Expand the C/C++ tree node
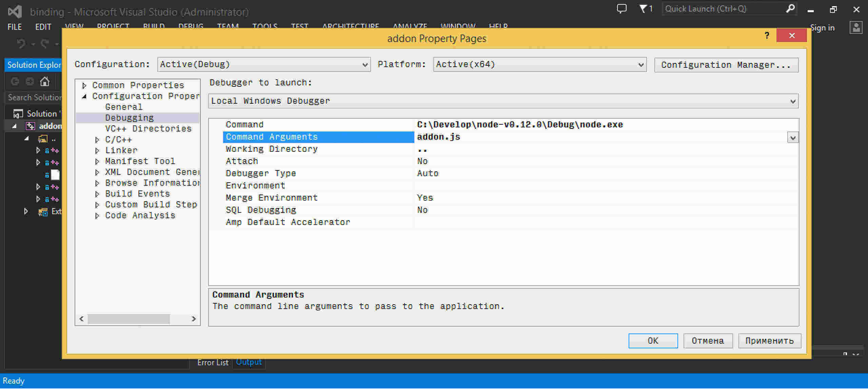This screenshot has width=868, height=389. [97, 140]
